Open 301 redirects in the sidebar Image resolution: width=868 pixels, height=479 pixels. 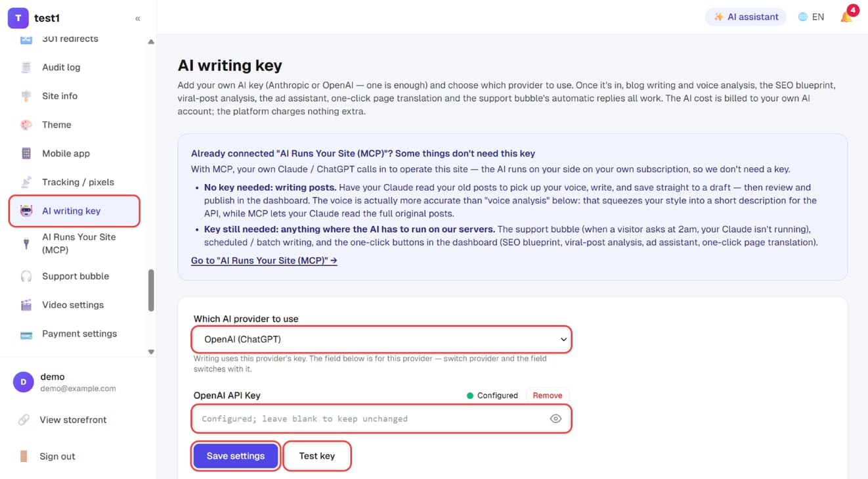coord(70,39)
